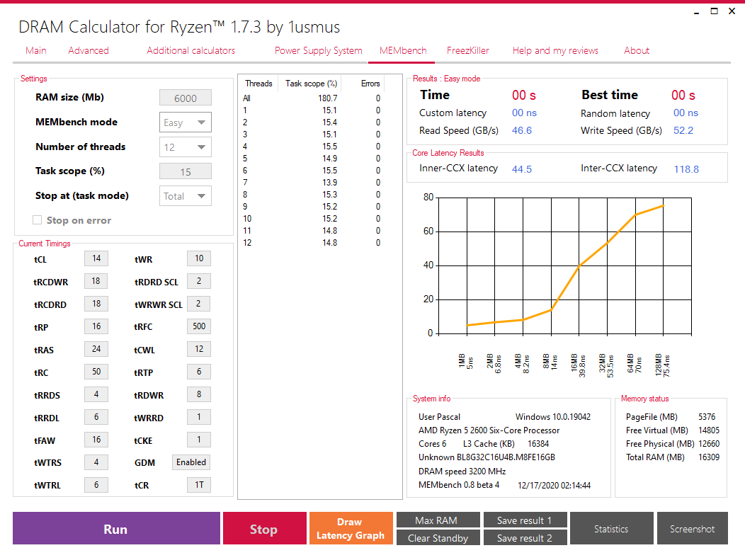Click the tFAW value field
The height and width of the screenshot is (560, 745).
click(x=96, y=440)
